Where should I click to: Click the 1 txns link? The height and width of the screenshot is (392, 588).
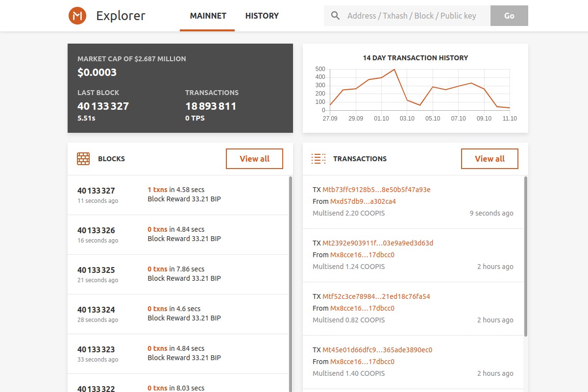click(x=157, y=190)
